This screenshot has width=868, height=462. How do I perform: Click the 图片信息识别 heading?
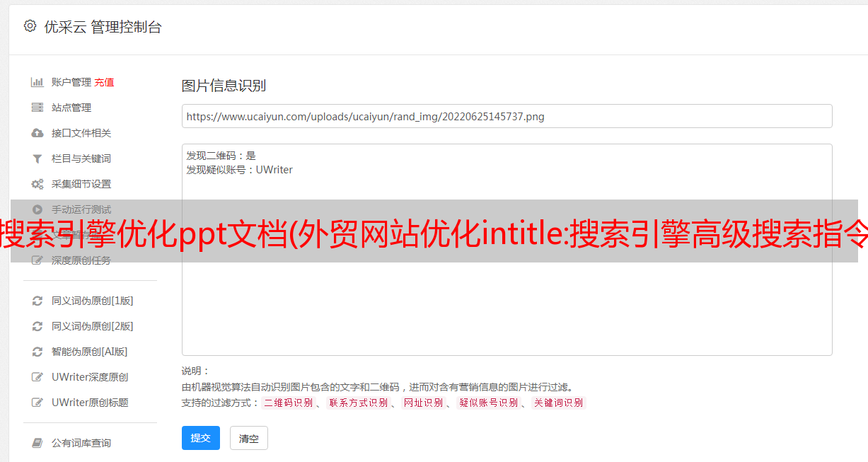pos(224,86)
